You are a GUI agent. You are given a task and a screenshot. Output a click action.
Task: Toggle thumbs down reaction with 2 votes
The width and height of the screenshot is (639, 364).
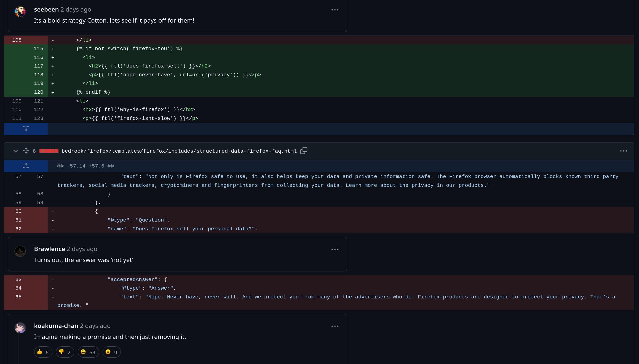point(65,352)
